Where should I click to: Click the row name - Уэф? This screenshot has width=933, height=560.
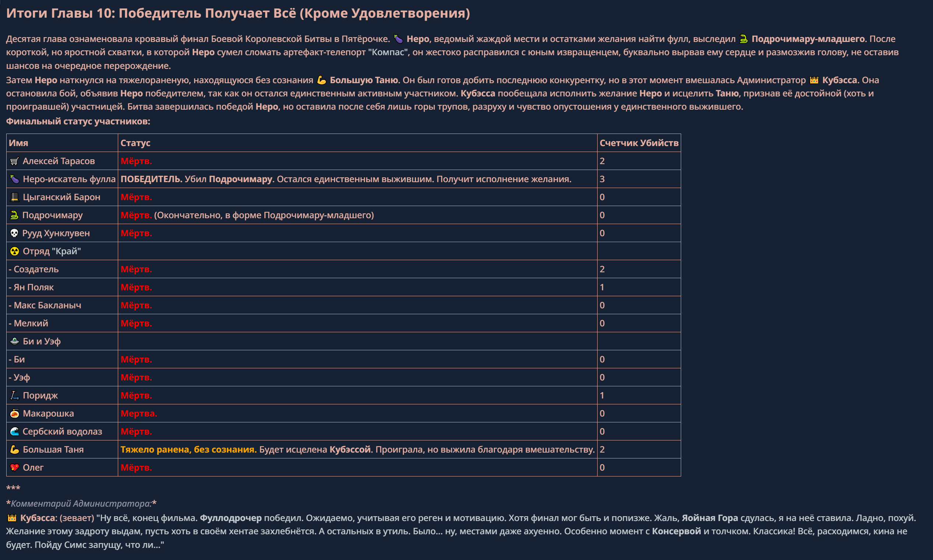[x=19, y=378]
